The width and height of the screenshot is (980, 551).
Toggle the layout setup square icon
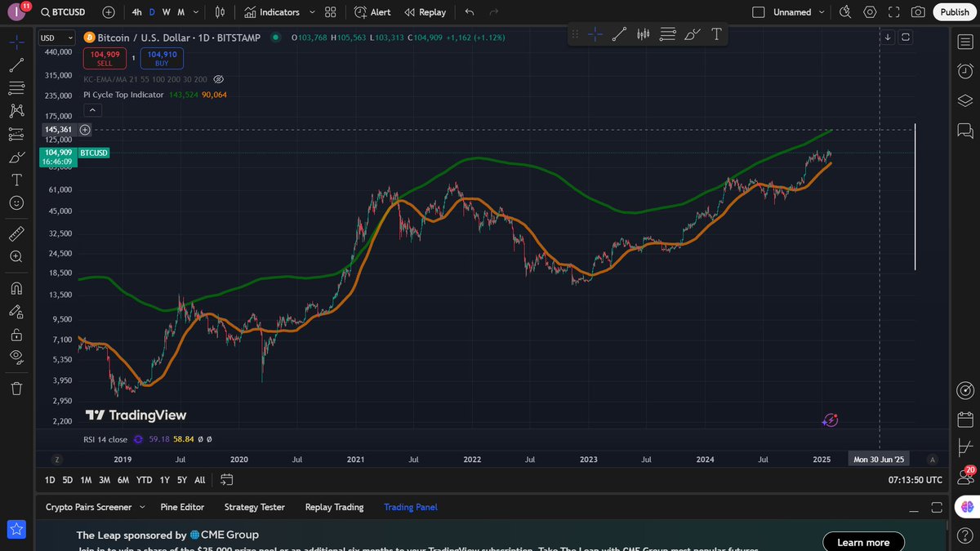[758, 12]
